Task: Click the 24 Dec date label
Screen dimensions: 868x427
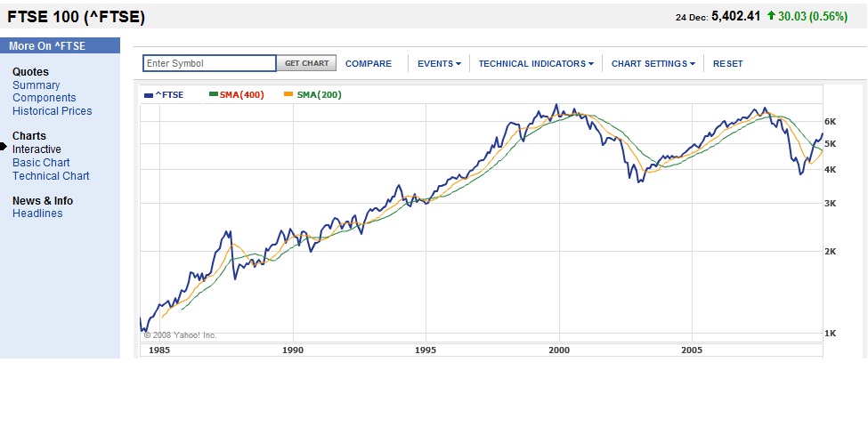Action: pos(692,18)
